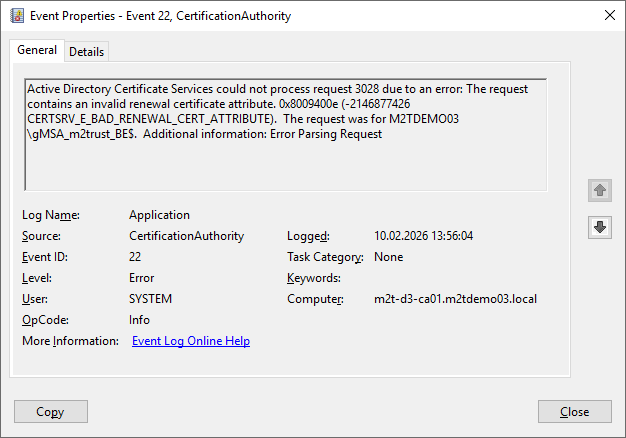Click the OpCode value 'Info'
The width and height of the screenshot is (626, 438).
point(140,320)
